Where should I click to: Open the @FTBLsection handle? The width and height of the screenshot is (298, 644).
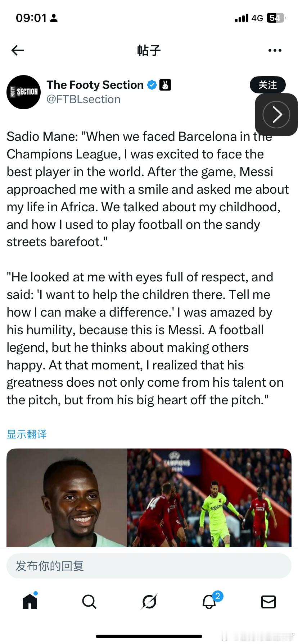(83, 100)
